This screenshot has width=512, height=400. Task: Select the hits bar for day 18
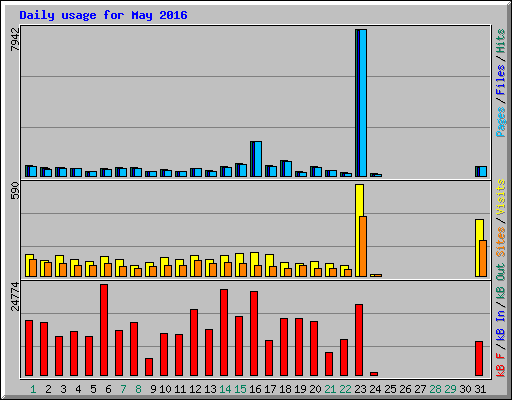point(286,169)
